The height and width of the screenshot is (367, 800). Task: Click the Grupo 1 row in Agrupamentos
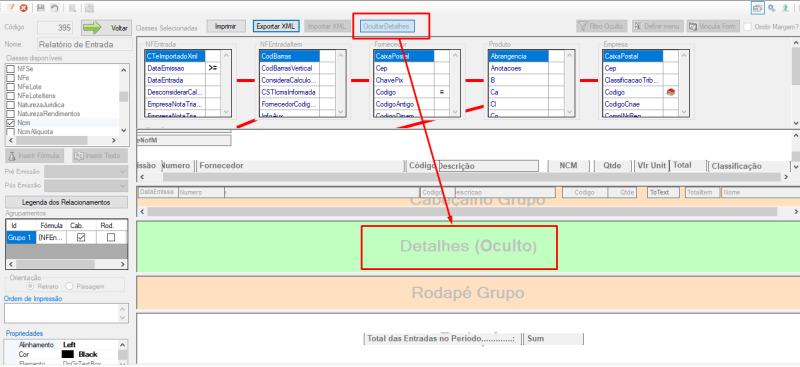(66, 237)
